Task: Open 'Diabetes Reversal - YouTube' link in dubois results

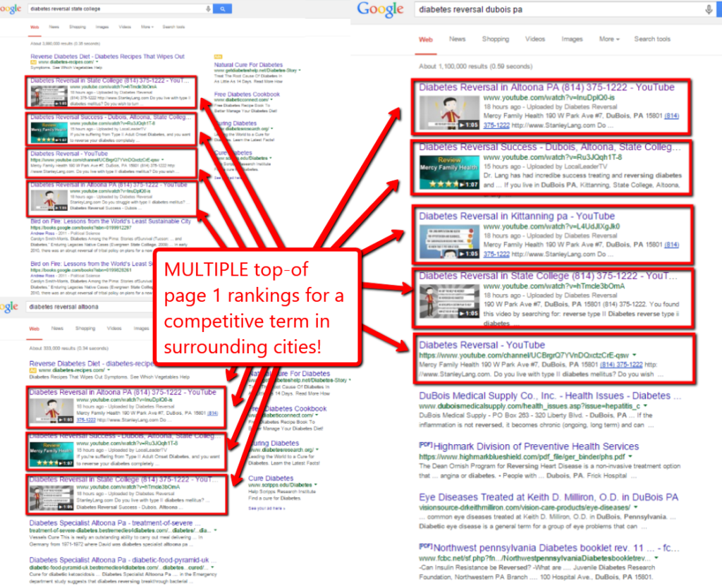Action: 482,345
